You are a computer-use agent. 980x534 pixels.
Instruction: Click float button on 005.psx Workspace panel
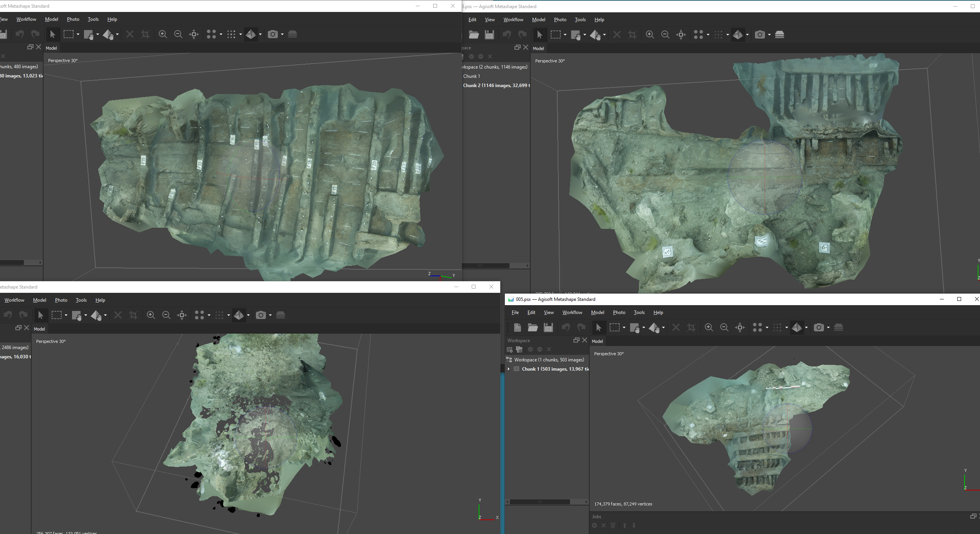coord(576,340)
